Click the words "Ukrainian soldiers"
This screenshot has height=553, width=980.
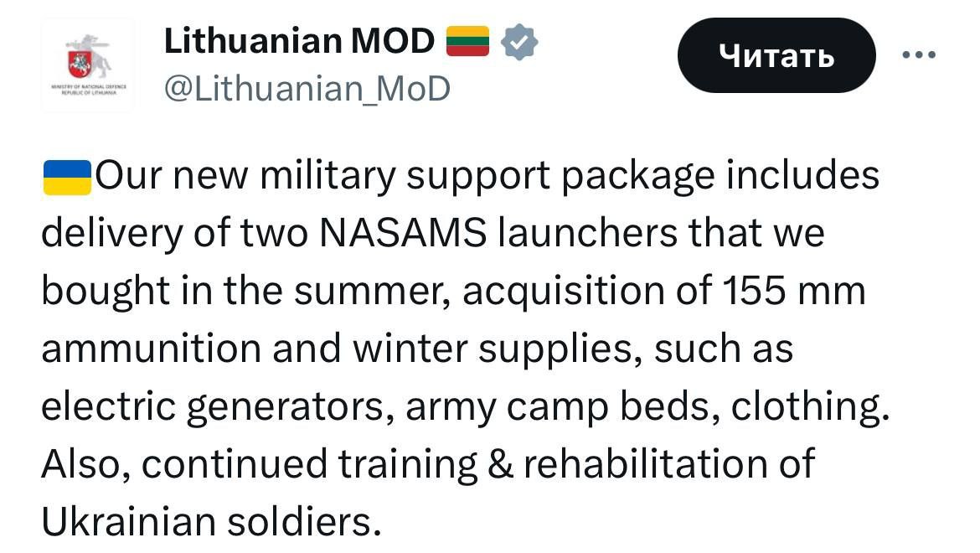(x=206, y=522)
